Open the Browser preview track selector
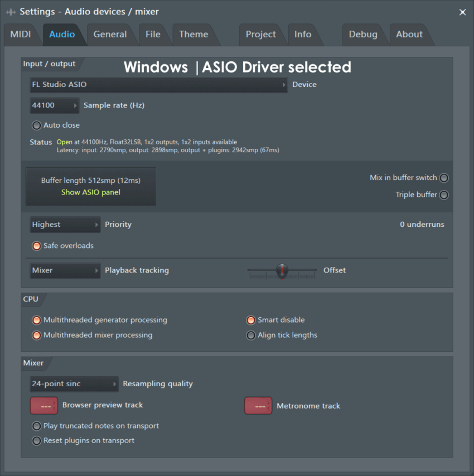 (x=43, y=406)
